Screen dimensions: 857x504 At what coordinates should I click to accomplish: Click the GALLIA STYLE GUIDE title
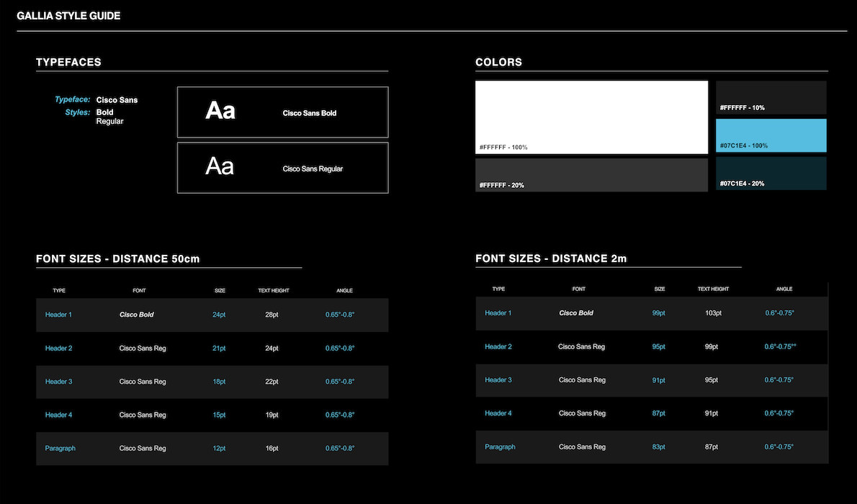point(68,16)
